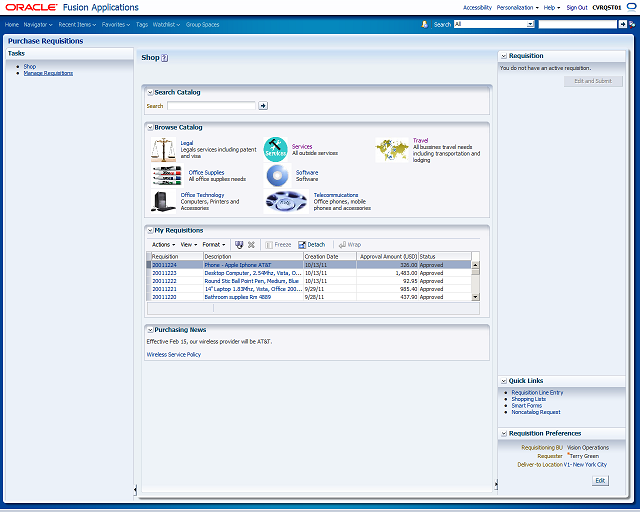
Task: Click the Edit and Submit button
Action: 593,81
